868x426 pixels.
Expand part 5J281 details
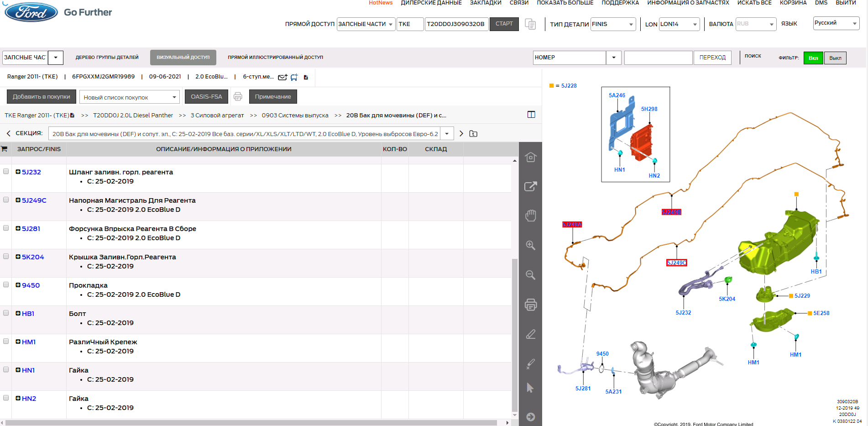pyautogui.click(x=18, y=228)
